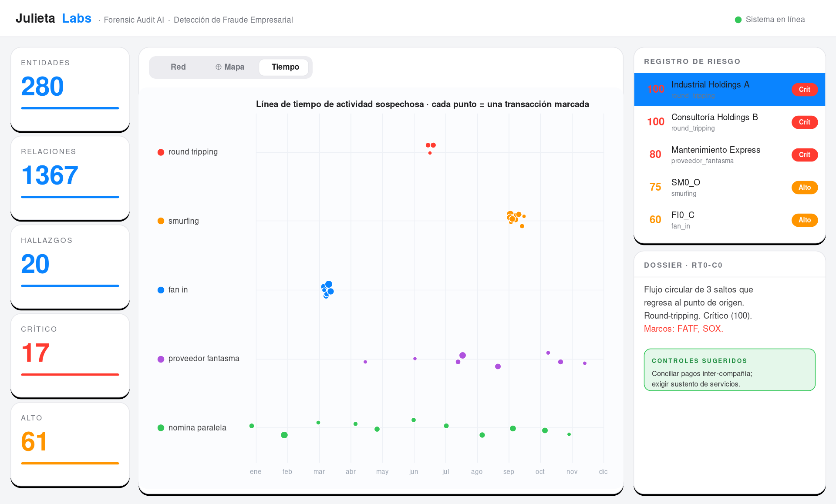The width and height of the screenshot is (836, 504).
Task: Click the red round tripping legend dot
Action: 161,152
